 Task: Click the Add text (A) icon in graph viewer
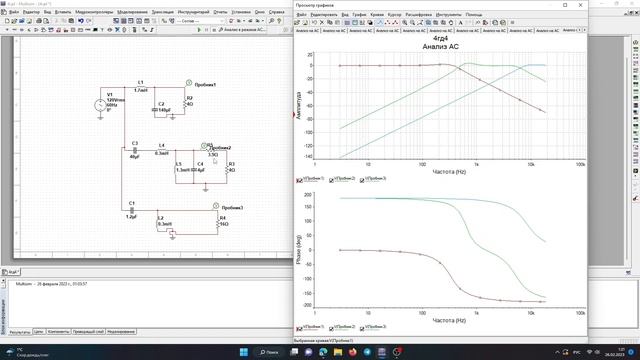point(460,23)
